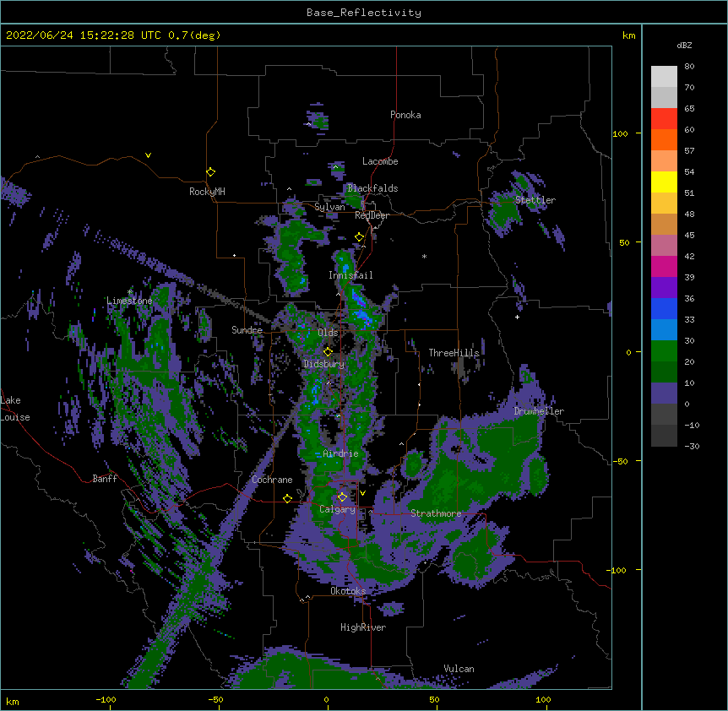Click the RedDeer city label
The height and width of the screenshot is (711, 728).
tap(372, 215)
